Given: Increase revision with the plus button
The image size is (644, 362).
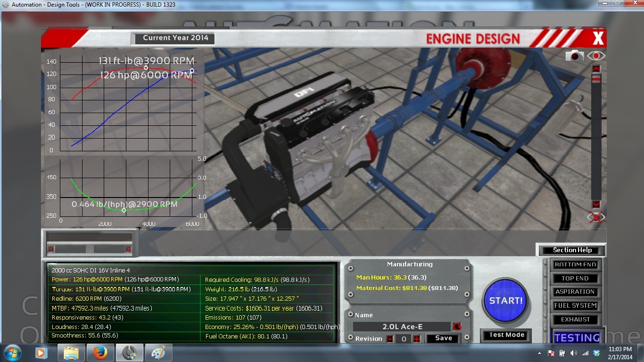Looking at the screenshot, I should point(416,339).
